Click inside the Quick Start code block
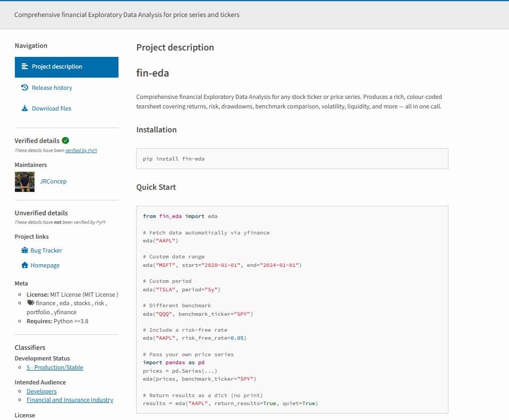509x420 pixels. [x=292, y=309]
